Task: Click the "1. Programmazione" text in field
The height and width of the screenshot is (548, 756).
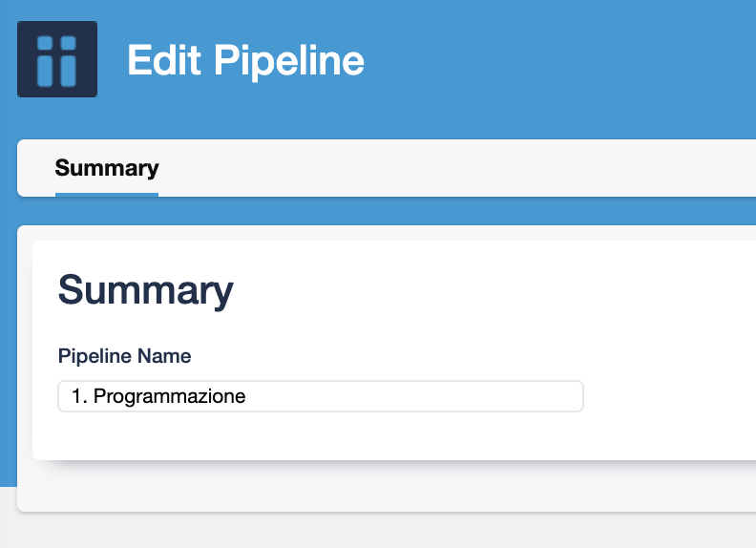Action: pyautogui.click(x=158, y=396)
